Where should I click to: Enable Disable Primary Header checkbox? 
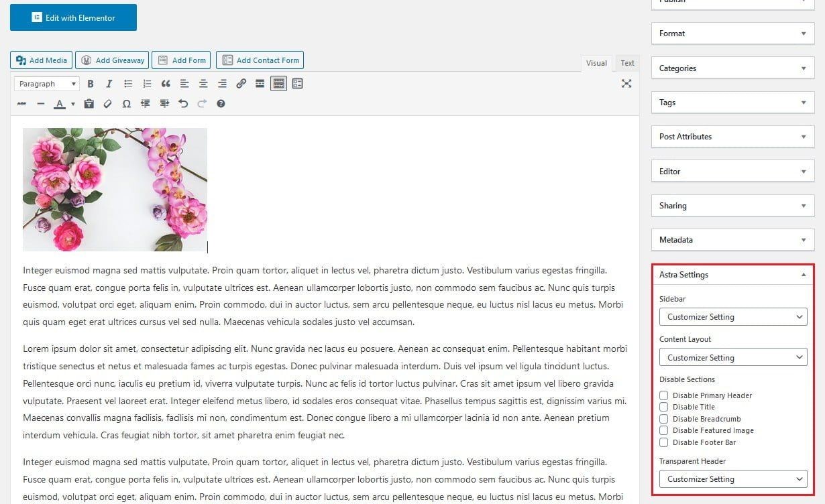(x=664, y=395)
